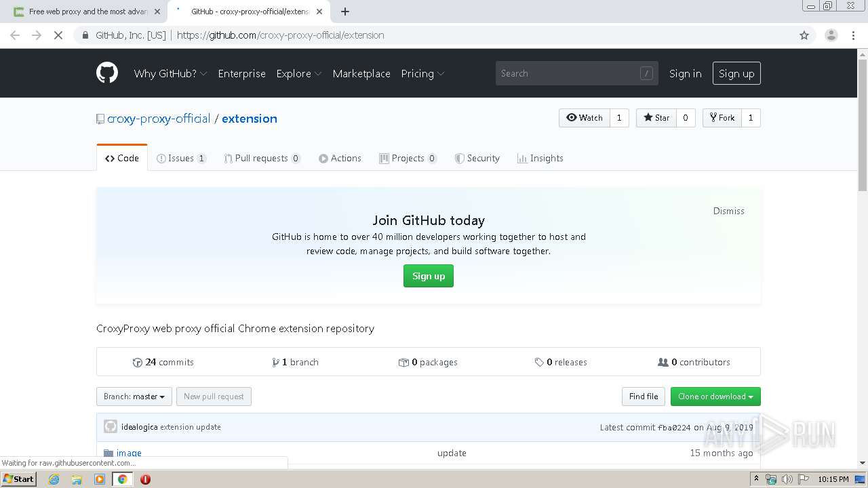Expand the Explore menu

[x=299, y=73]
